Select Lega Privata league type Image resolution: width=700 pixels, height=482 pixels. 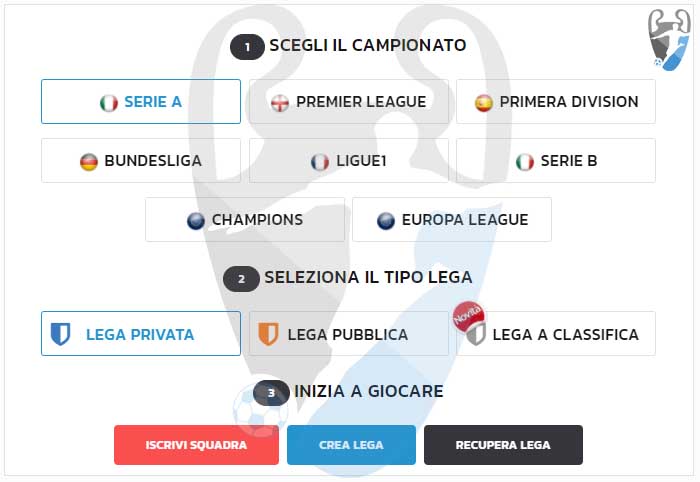coord(141,334)
